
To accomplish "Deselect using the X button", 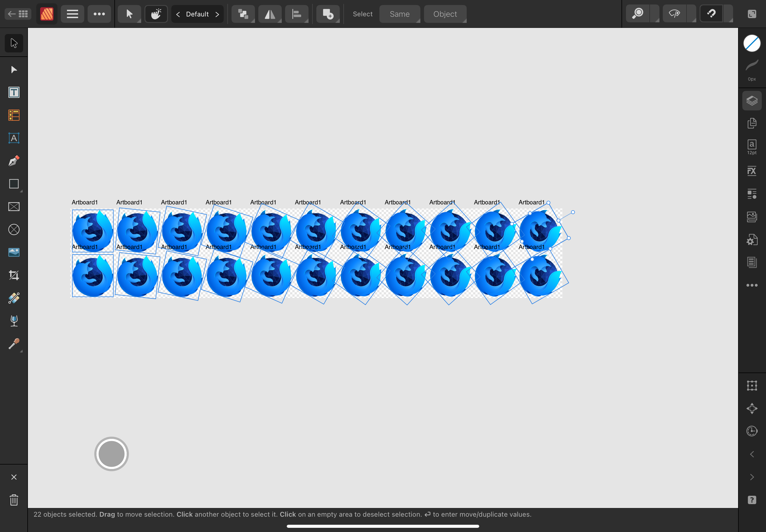I will click(x=14, y=477).
